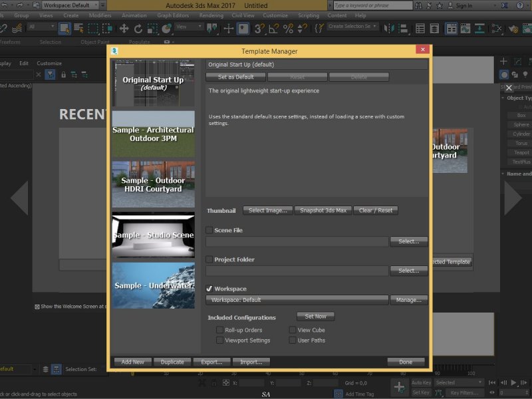The width and height of the screenshot is (532, 399).
Task: Open the Modifiers menu
Action: point(100,15)
